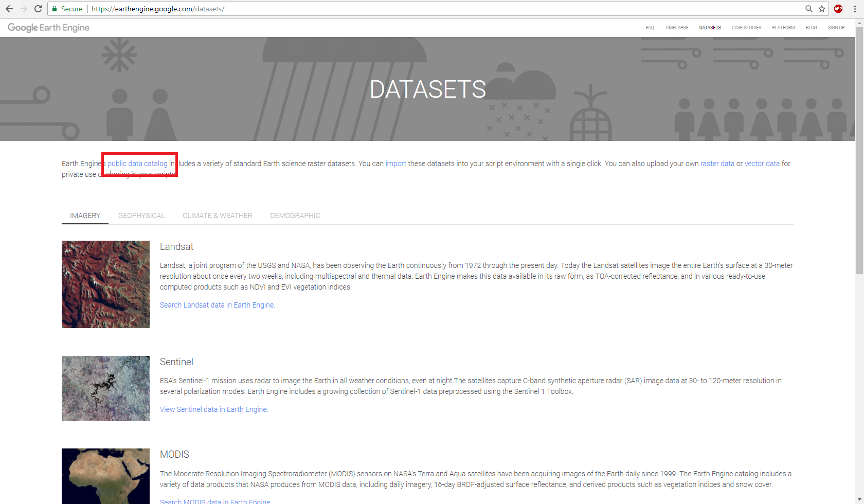Search Landsat data in Earth Engine
The image size is (864, 504).
[x=217, y=304]
